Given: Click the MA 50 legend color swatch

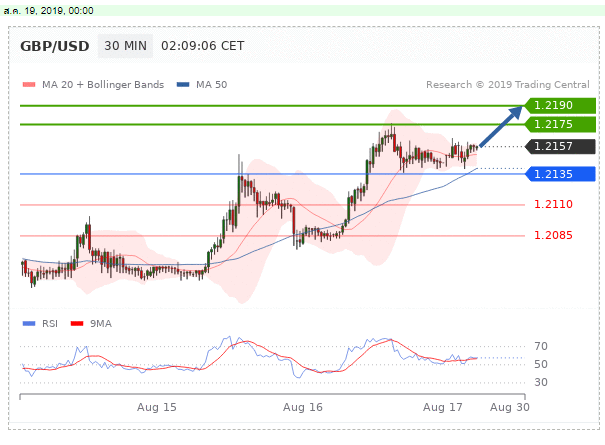Looking at the screenshot, I should coord(183,85).
